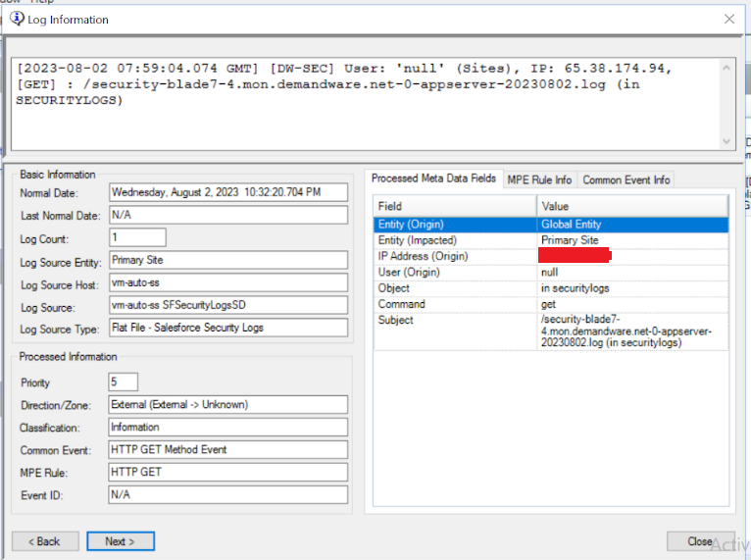Image resolution: width=751 pixels, height=560 pixels.
Task: Open the Common Event Info tab
Action: coord(626,179)
